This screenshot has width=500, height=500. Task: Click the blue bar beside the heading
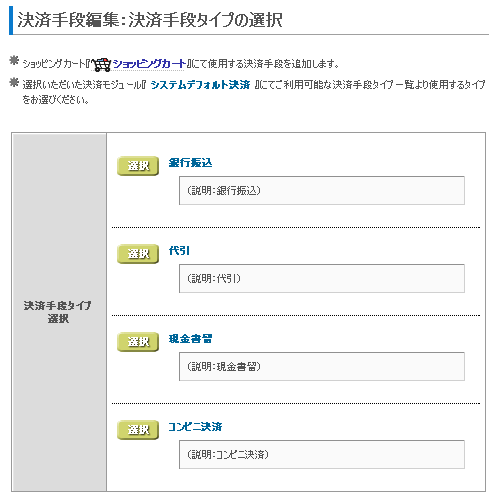pos(11,20)
